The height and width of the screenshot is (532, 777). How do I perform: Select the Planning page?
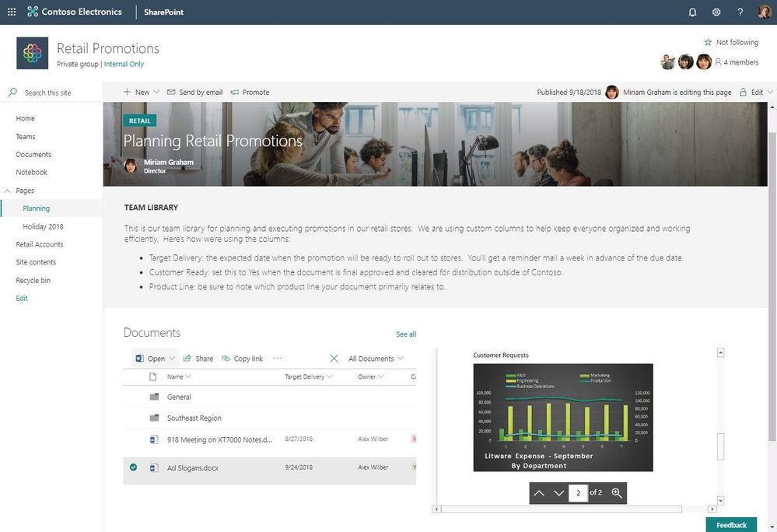pos(37,208)
